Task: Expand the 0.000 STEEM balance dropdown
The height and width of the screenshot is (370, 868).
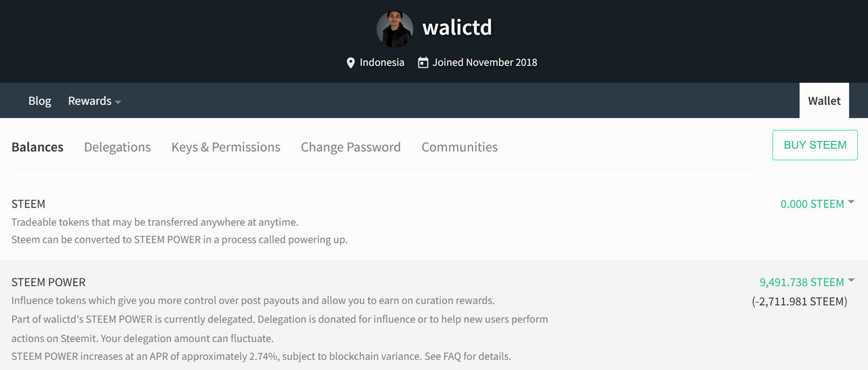Action: point(817,203)
